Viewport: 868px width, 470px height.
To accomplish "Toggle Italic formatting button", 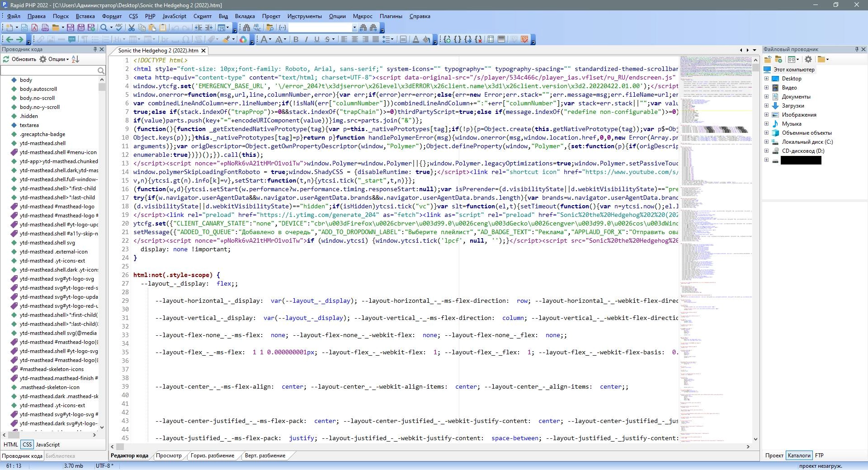I will click(x=306, y=39).
